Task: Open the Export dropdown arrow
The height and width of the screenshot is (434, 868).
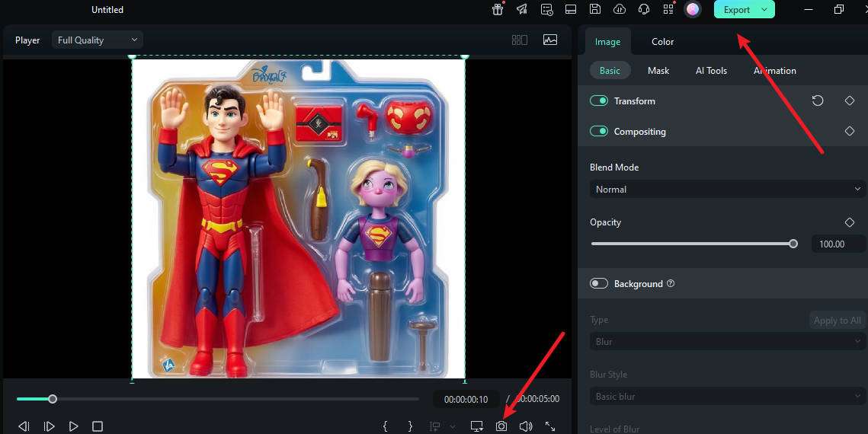Action: (x=764, y=9)
